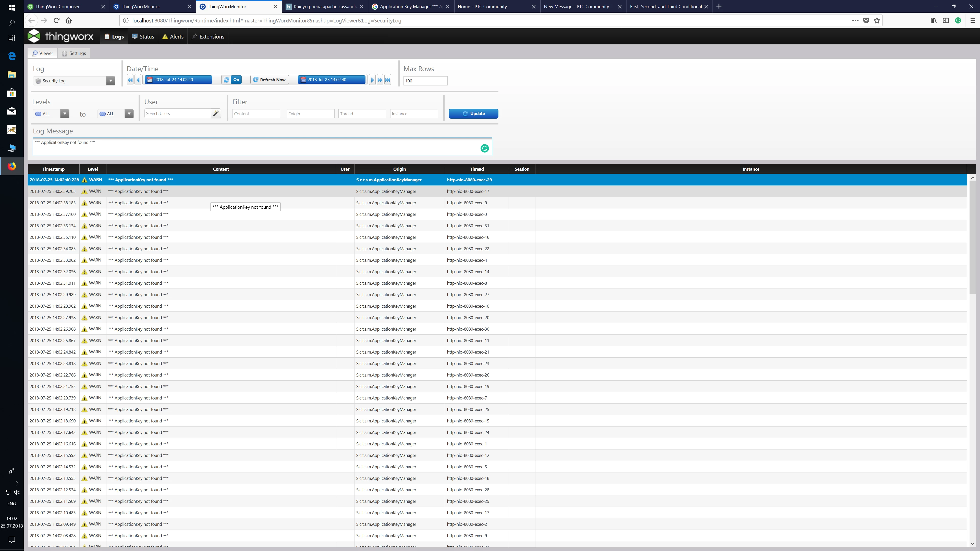Reload the current page
Screen dimensions: 980x551
(57, 20)
